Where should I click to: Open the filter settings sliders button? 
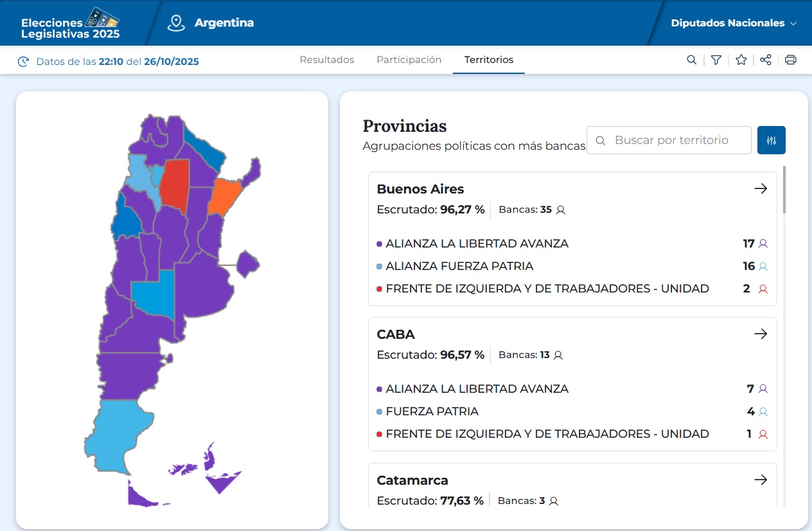pos(771,140)
